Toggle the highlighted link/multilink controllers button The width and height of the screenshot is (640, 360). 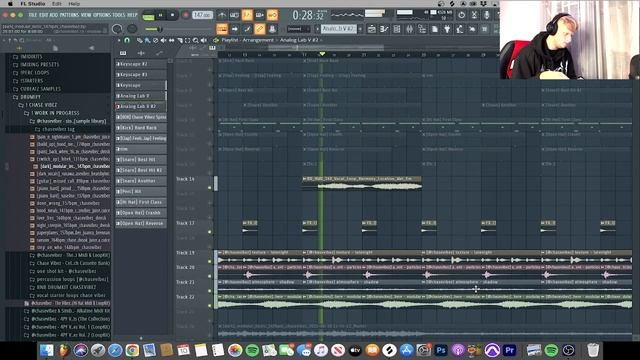(260, 29)
